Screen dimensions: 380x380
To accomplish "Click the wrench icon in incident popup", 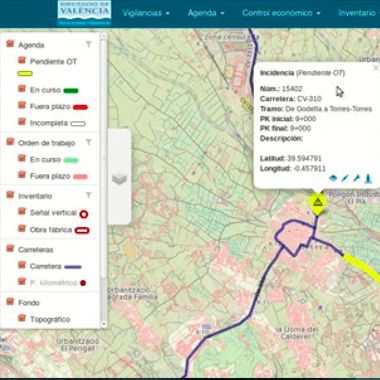I will click(x=356, y=178).
